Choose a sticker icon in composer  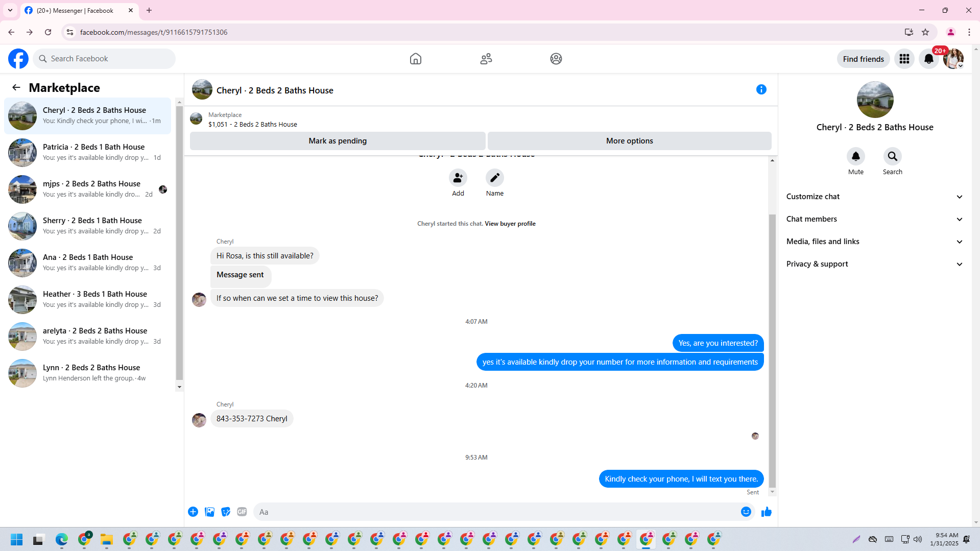[226, 512]
